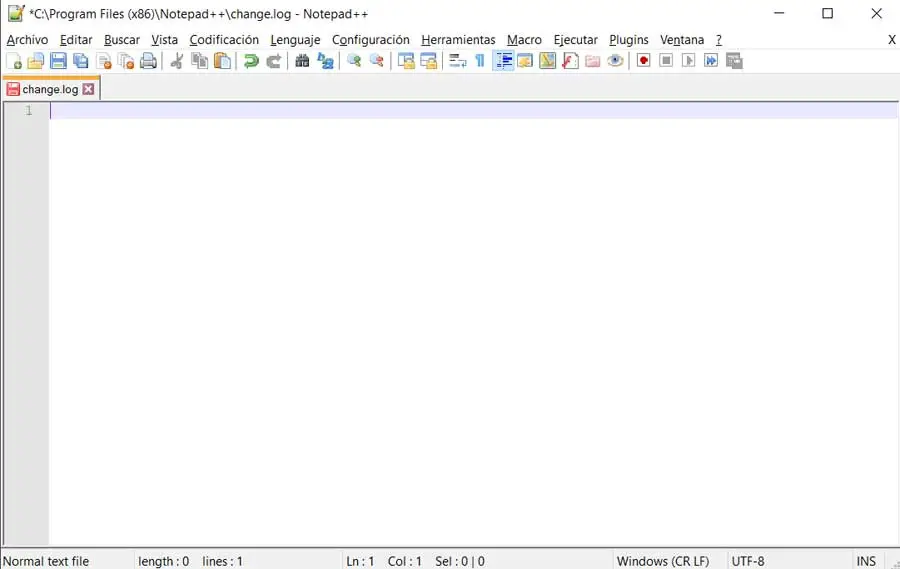Image resolution: width=900 pixels, height=569 pixels.
Task: Open the Ejecutar menu
Action: click(x=575, y=40)
